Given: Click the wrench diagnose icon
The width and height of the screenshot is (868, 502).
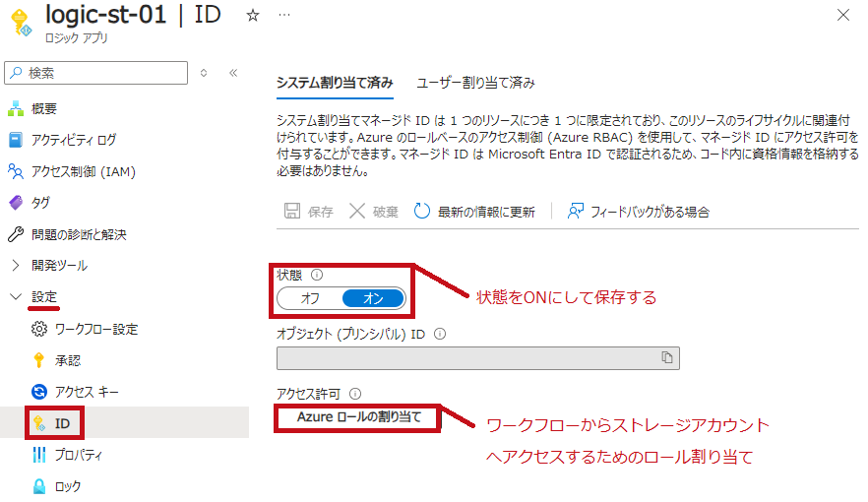Looking at the screenshot, I should tap(16, 234).
